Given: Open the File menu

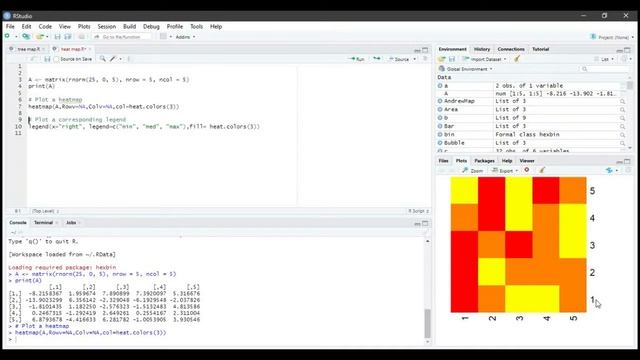Looking at the screenshot, I should click(10, 27).
